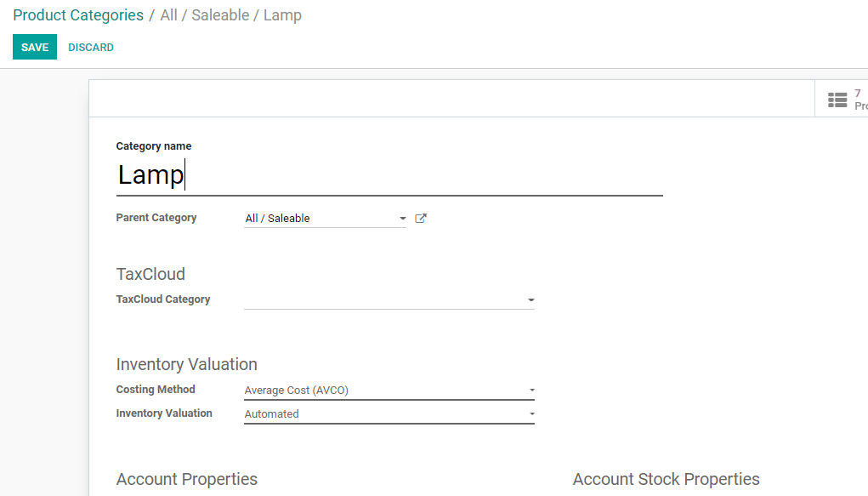
Task: Click the empty TaxCloud Category field
Action: pyautogui.click(x=383, y=299)
